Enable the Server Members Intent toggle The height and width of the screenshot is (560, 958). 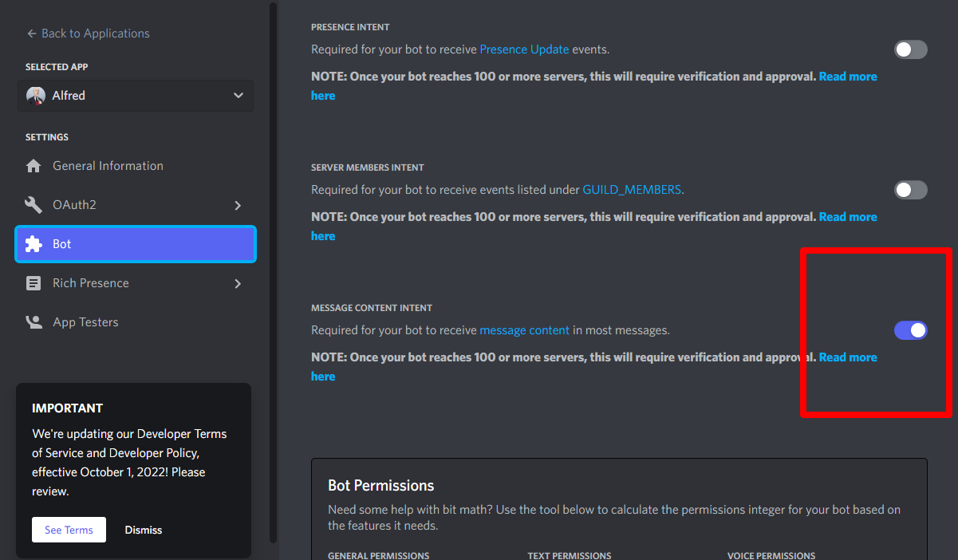click(x=910, y=190)
